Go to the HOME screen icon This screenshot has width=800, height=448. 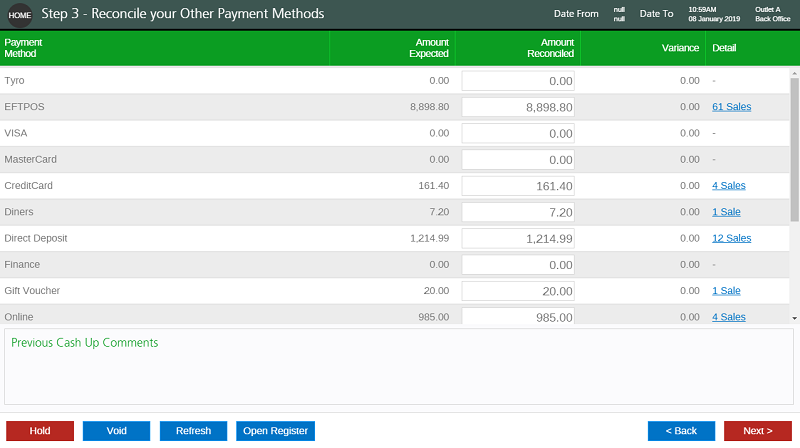[20, 15]
